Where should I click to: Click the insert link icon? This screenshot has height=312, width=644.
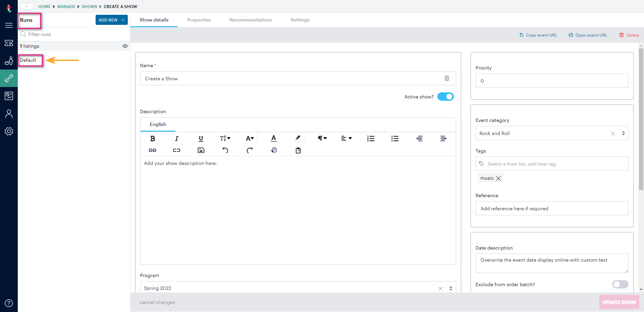point(152,150)
